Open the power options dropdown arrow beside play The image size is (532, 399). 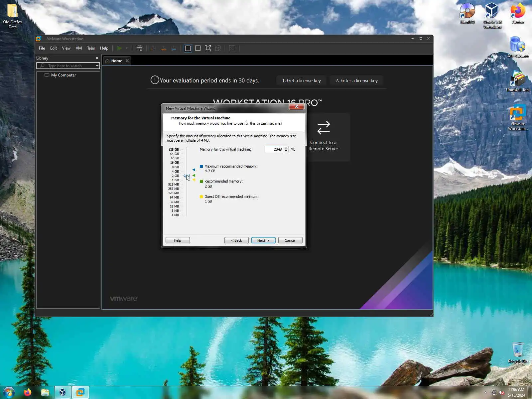(x=127, y=48)
